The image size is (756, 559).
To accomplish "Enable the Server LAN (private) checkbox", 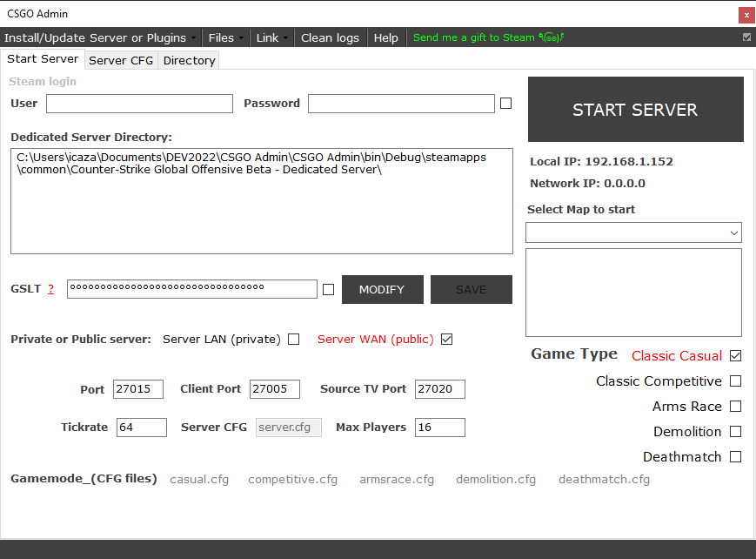I will tap(294, 340).
